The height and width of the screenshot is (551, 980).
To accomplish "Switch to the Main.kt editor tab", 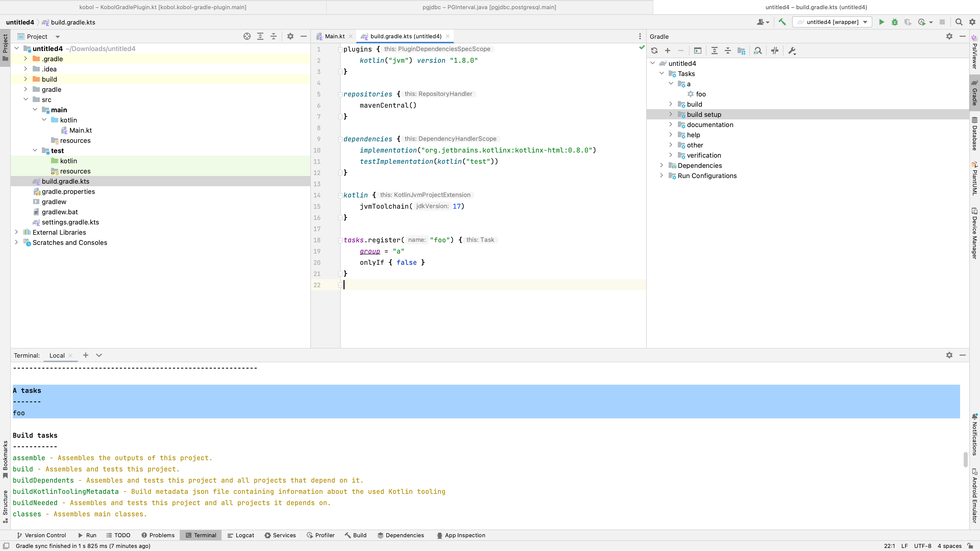I will point(334,36).
